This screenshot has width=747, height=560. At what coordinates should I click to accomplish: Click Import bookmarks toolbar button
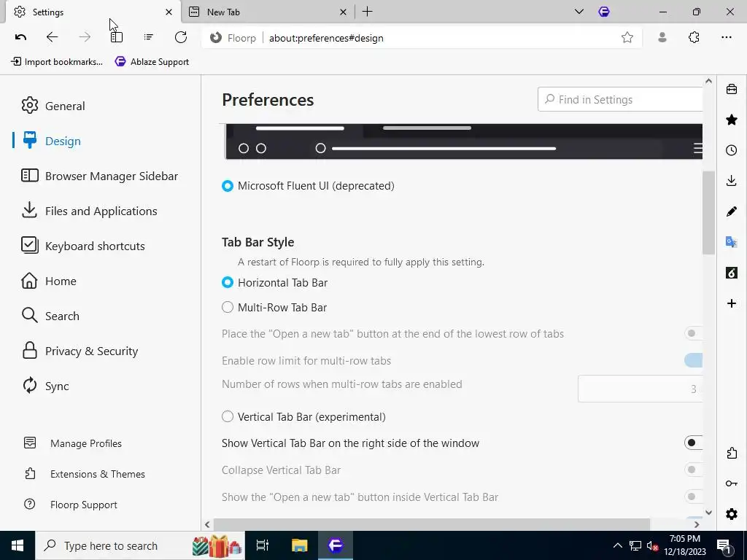(x=57, y=62)
